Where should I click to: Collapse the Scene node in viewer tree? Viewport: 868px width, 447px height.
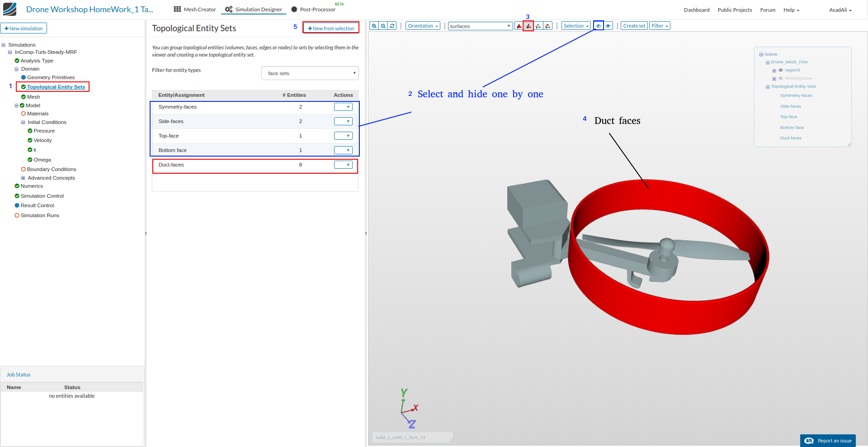tap(761, 54)
